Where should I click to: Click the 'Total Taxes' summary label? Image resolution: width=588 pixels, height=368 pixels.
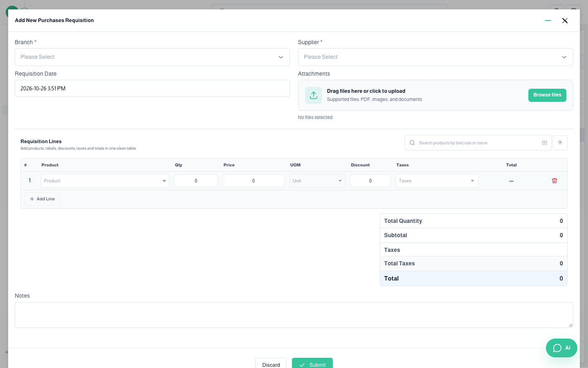(399, 263)
